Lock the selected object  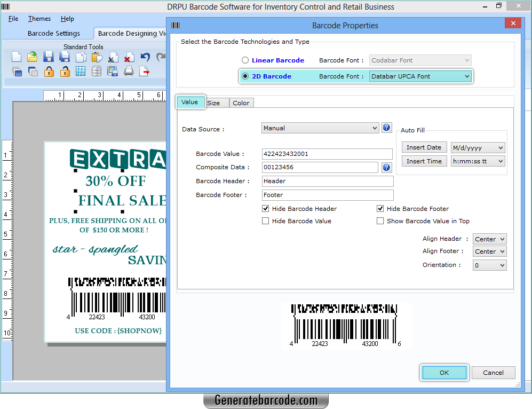click(49, 71)
